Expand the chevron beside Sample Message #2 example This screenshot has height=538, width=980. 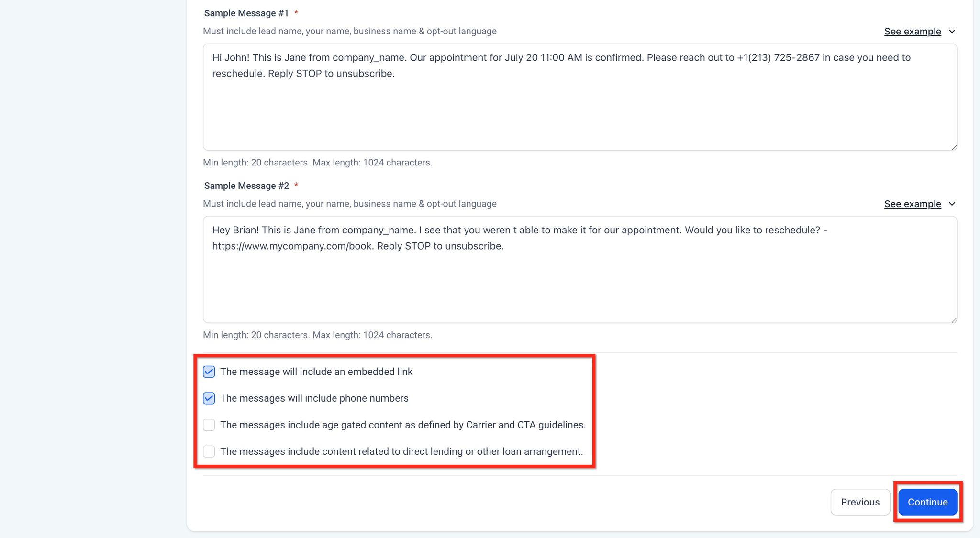point(952,204)
